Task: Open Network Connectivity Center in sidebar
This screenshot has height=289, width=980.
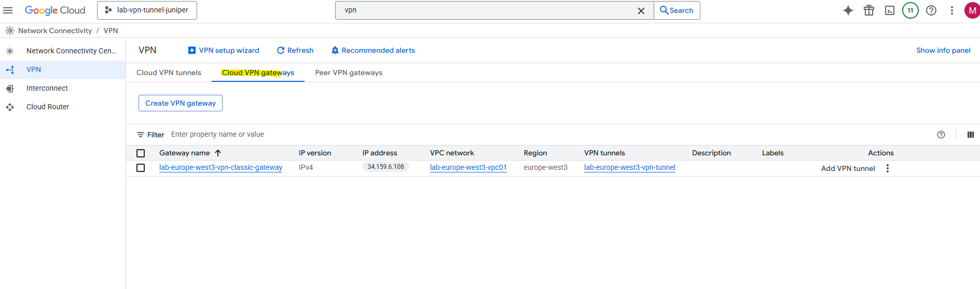Action: (x=63, y=51)
